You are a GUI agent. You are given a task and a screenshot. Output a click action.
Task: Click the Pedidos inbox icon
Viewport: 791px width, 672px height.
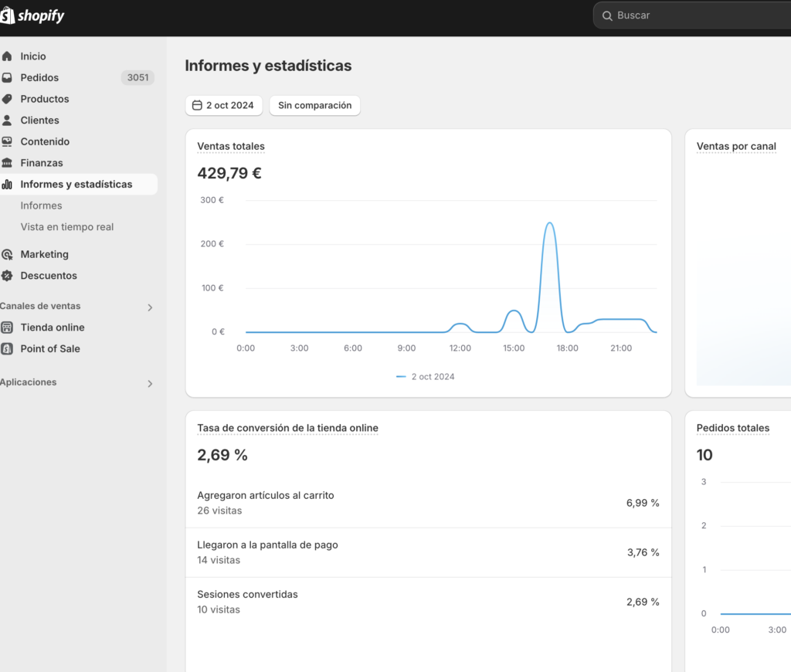pyautogui.click(x=7, y=78)
